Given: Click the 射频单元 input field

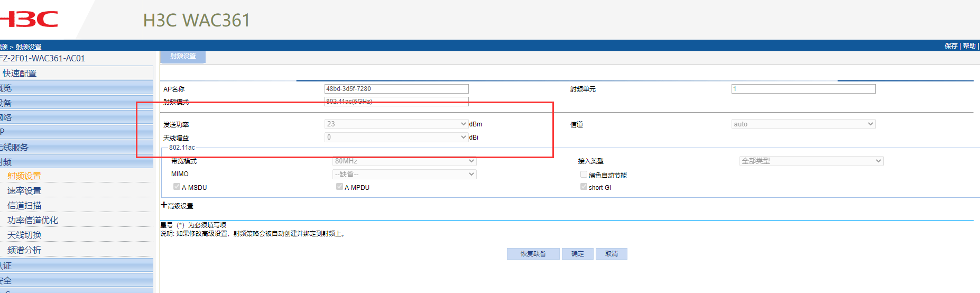Looking at the screenshot, I should coord(803,89).
